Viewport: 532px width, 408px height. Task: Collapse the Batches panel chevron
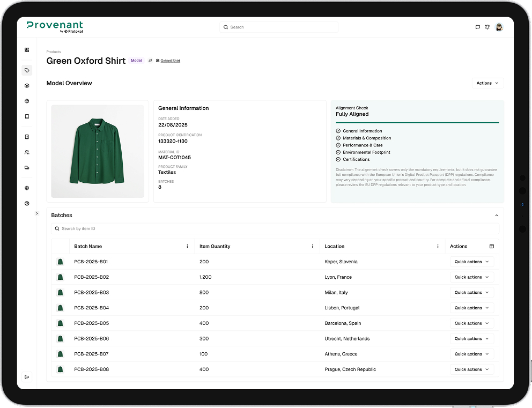pyautogui.click(x=496, y=215)
